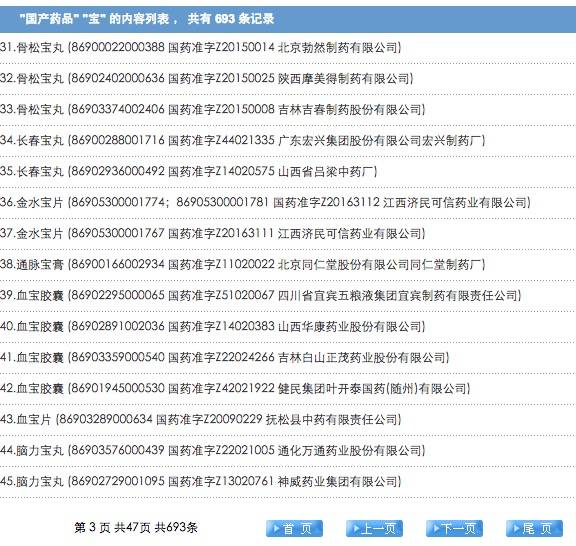The width and height of the screenshot is (576, 546).
Task: Go to first page with 首页 button
Action: [294, 528]
